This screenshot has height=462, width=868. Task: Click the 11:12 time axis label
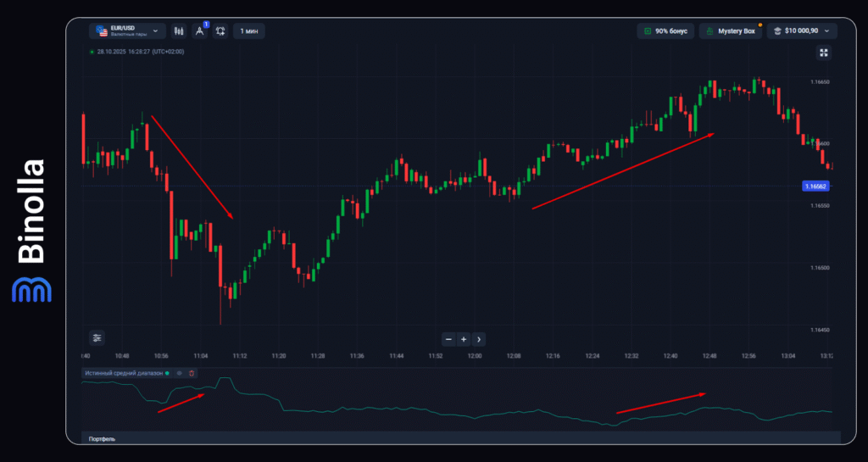point(240,356)
